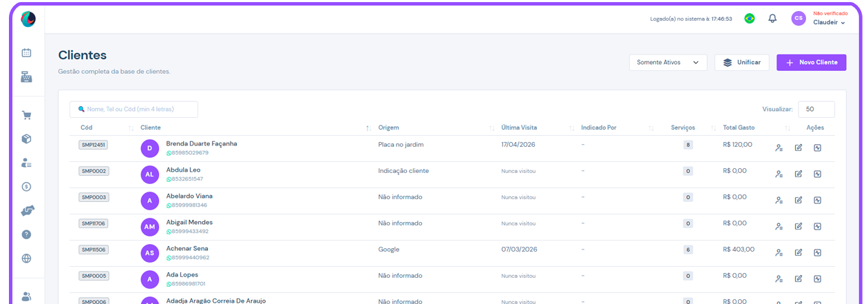The height and width of the screenshot is (304, 868).
Task: Open activity icon for Abelardo Viana
Action: [818, 200]
